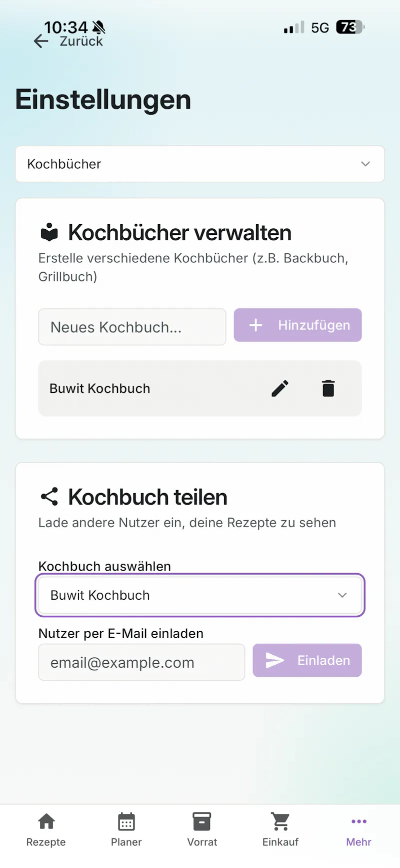Expand the Kochbuch auswählen dropdown
Viewport: 400px width, 868px height.
point(200,595)
